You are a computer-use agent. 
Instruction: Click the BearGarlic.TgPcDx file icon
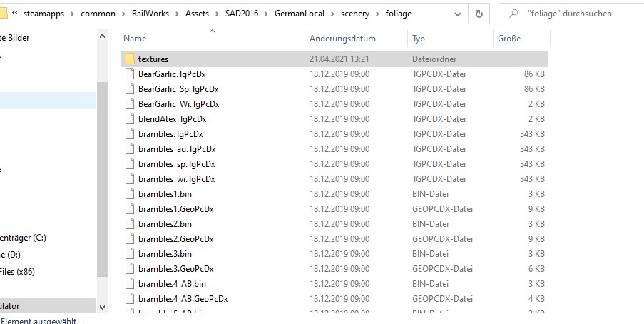tap(129, 74)
